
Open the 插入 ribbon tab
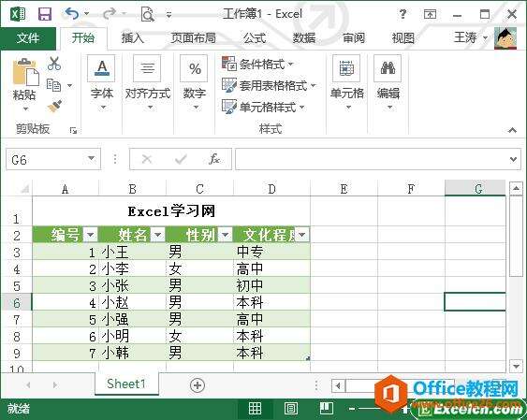pyautogui.click(x=132, y=38)
